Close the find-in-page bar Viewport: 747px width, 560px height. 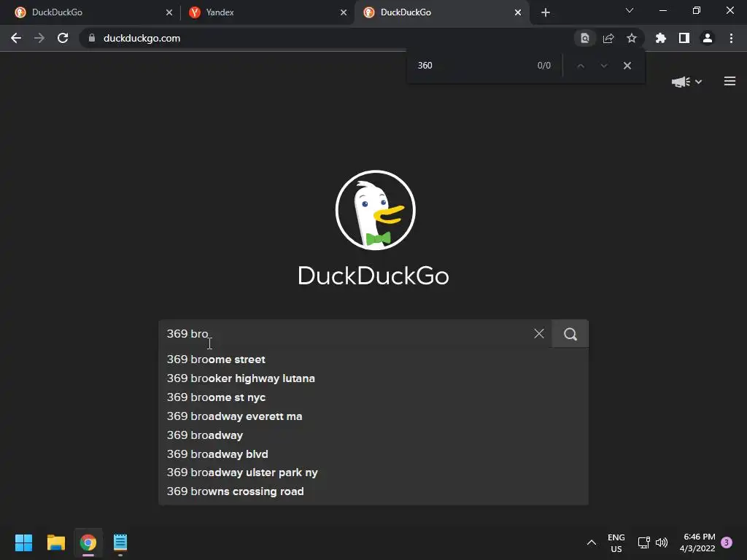click(627, 66)
